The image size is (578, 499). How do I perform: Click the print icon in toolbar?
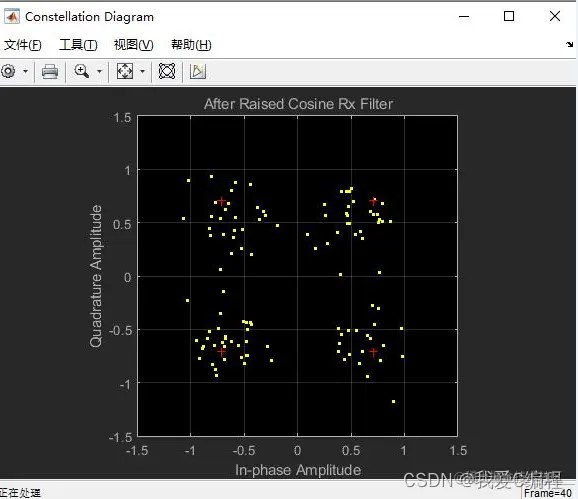[x=50, y=71]
